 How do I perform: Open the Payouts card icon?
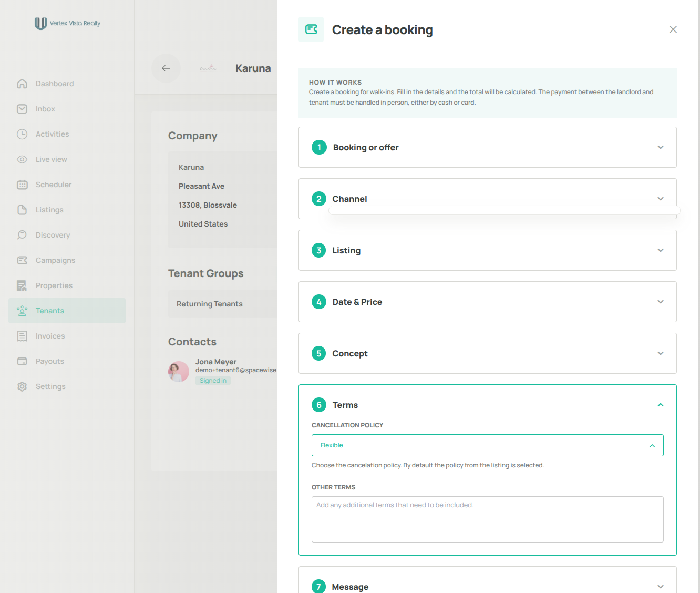point(22,361)
